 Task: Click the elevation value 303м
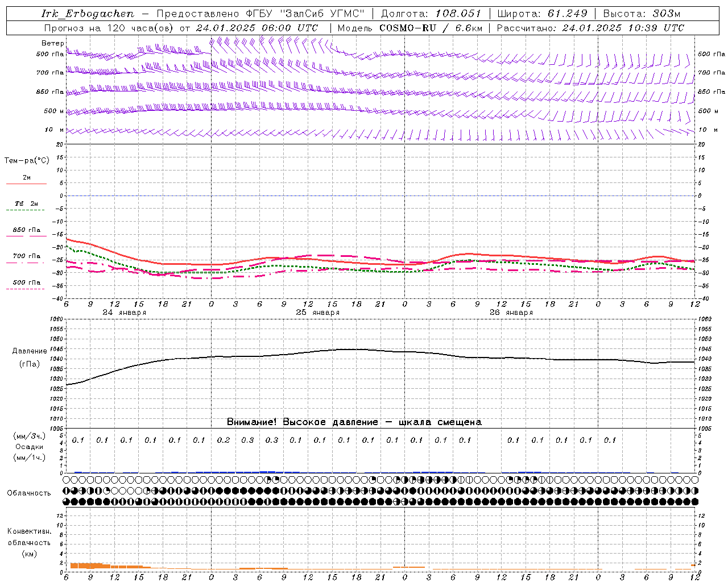(665, 14)
